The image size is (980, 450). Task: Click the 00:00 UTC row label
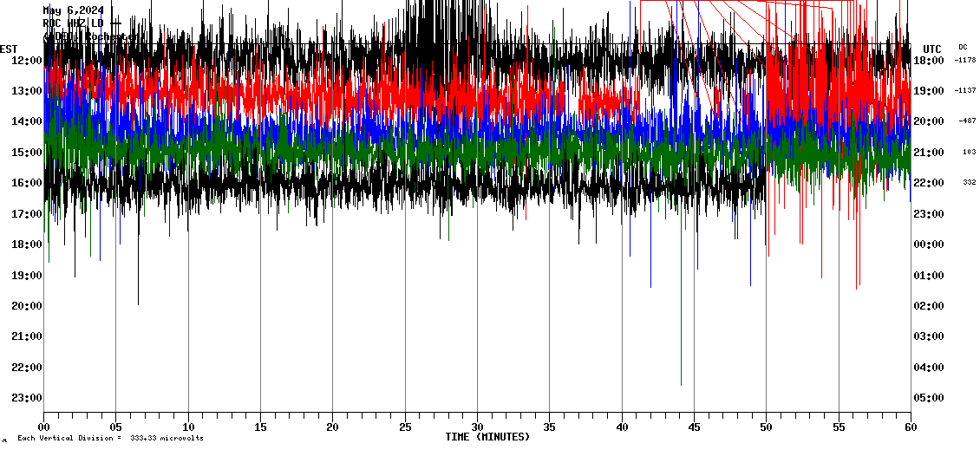(929, 245)
